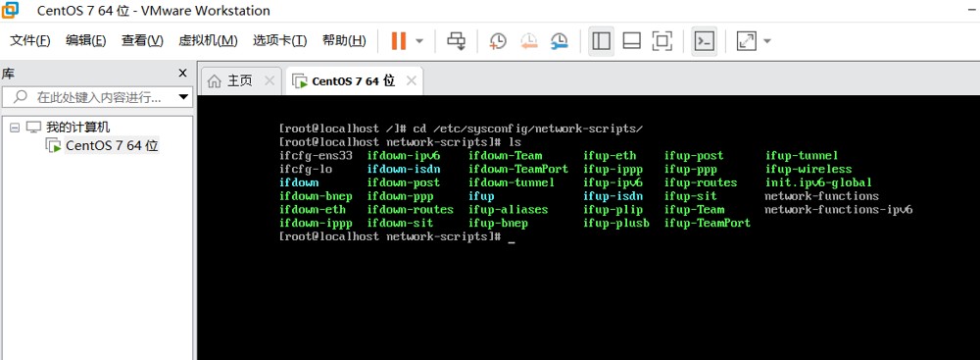Click ifcfg-ens33 in the terminal listing
This screenshot has height=360, width=980.
[317, 155]
